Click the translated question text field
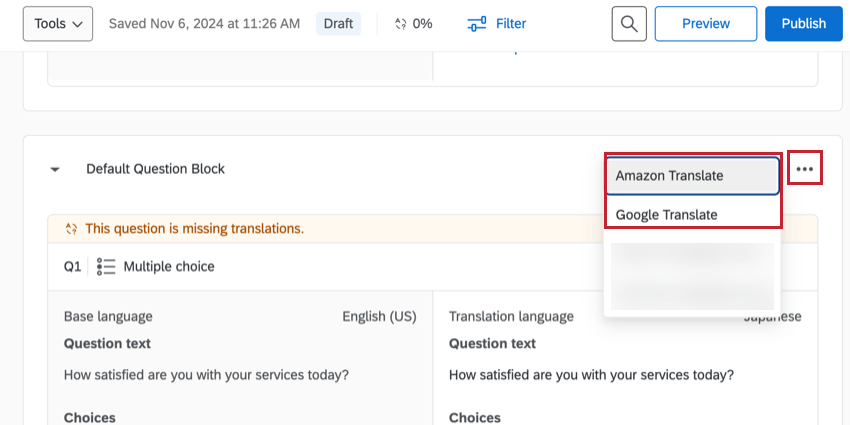This screenshot has width=850, height=425. click(591, 376)
